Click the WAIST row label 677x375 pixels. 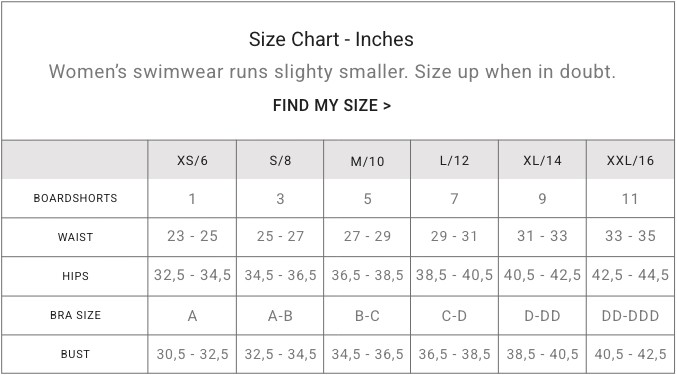point(75,237)
